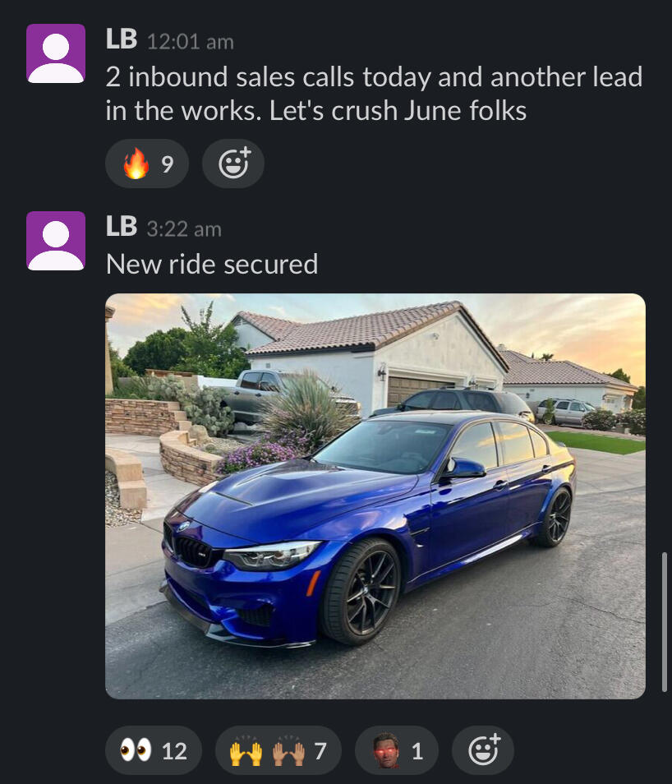Select the 'New ride secured' message text

pyautogui.click(x=212, y=264)
